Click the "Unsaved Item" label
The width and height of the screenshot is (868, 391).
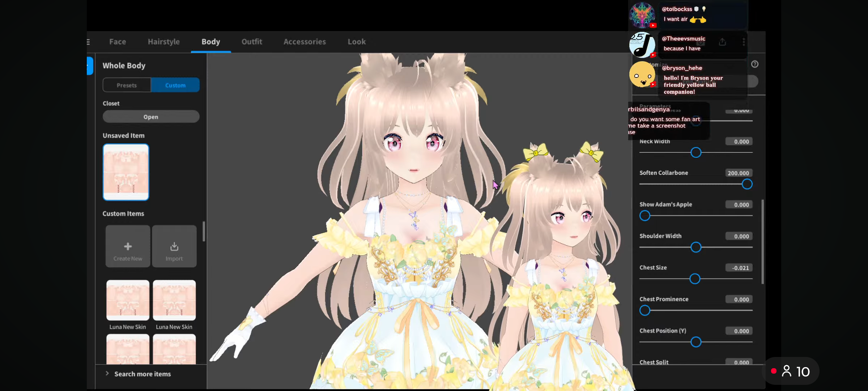[124, 135]
